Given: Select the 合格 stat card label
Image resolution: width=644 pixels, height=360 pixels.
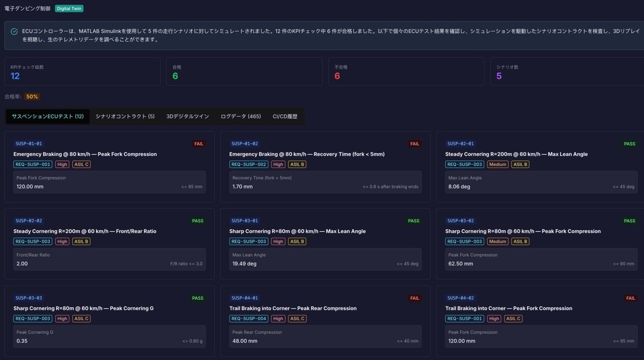Looking at the screenshot, I should click(x=177, y=67).
